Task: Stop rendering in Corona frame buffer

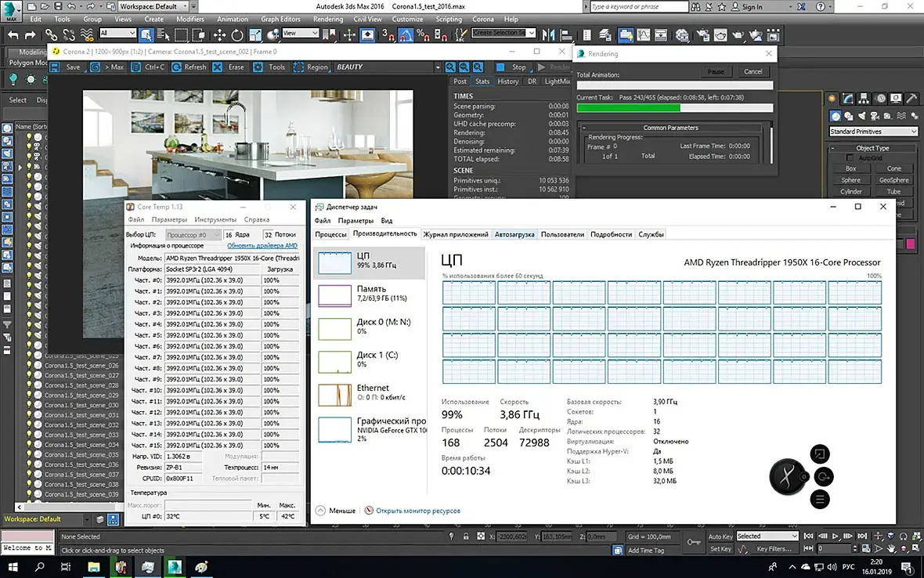Action: pos(511,67)
